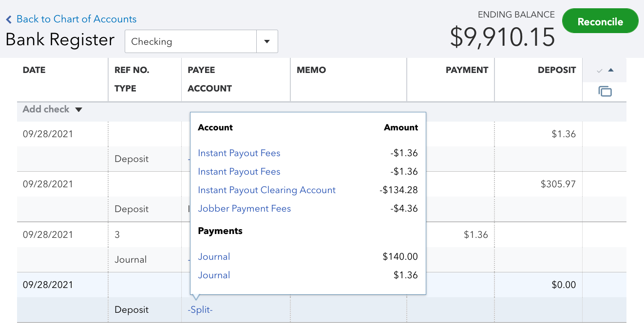Sort by the DATE column header
Image resolution: width=644 pixels, height=323 pixels.
[x=34, y=70]
